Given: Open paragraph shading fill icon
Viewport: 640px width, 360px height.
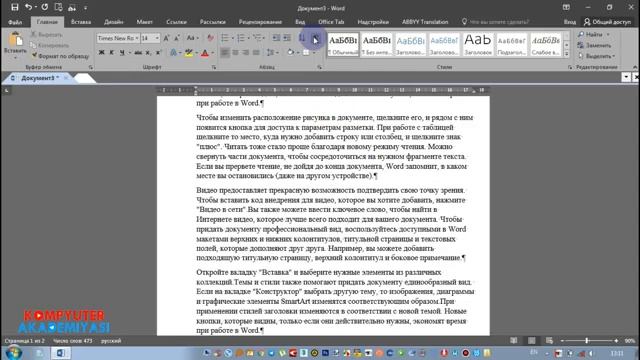Looking at the screenshot, I should coord(290,53).
